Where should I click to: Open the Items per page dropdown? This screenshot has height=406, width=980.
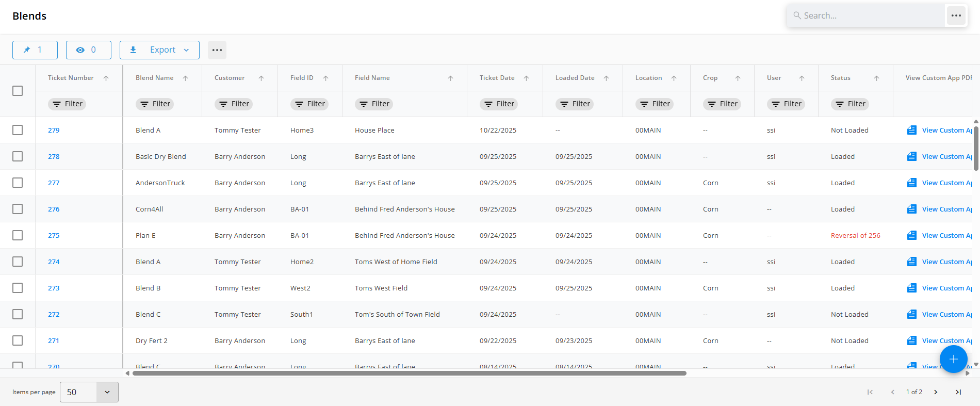coord(89,392)
